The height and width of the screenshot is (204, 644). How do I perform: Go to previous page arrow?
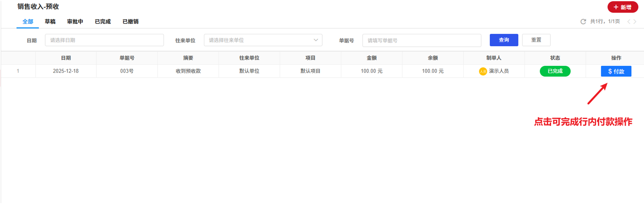[628, 22]
